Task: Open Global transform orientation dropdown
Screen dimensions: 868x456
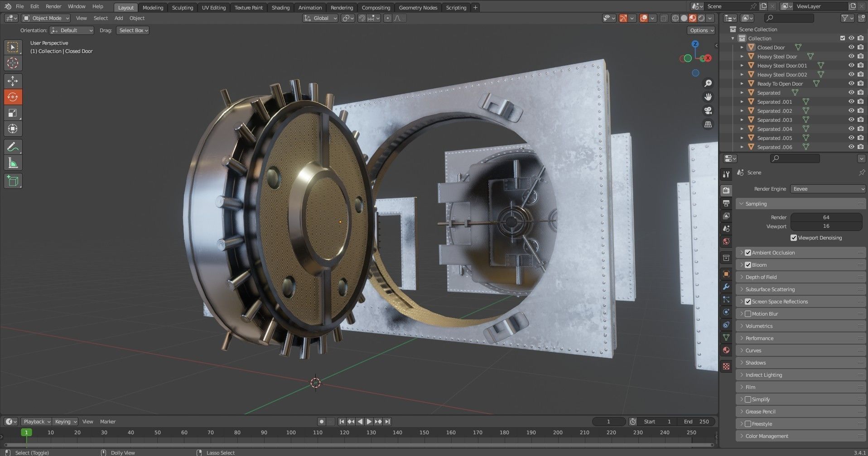Action: (320, 18)
